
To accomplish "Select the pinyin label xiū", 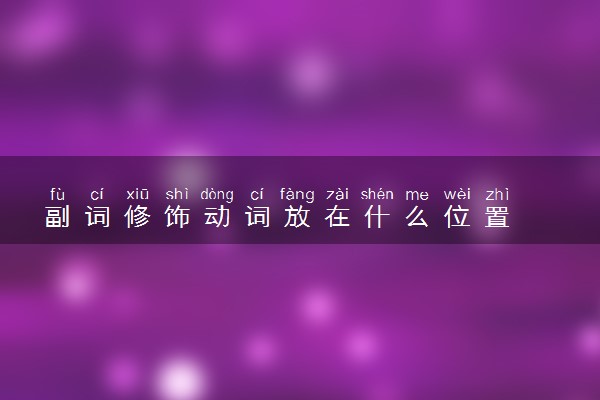I will 137,194.
